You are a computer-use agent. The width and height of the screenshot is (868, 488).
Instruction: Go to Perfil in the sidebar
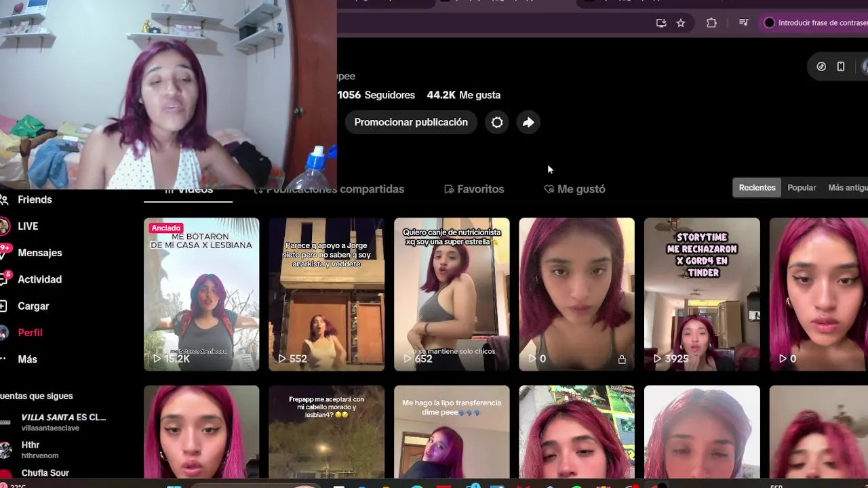pyautogui.click(x=30, y=333)
